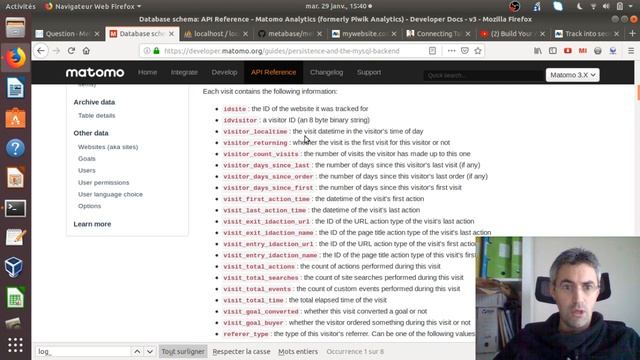Bookmark this page with star icon
The width and height of the screenshot is (640, 360).
coord(478,51)
